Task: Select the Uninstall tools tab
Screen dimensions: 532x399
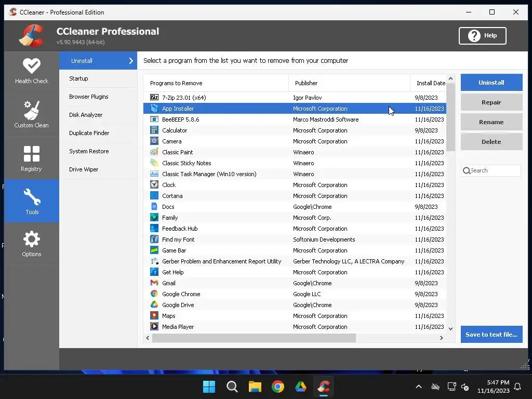Action: pyautogui.click(x=98, y=61)
